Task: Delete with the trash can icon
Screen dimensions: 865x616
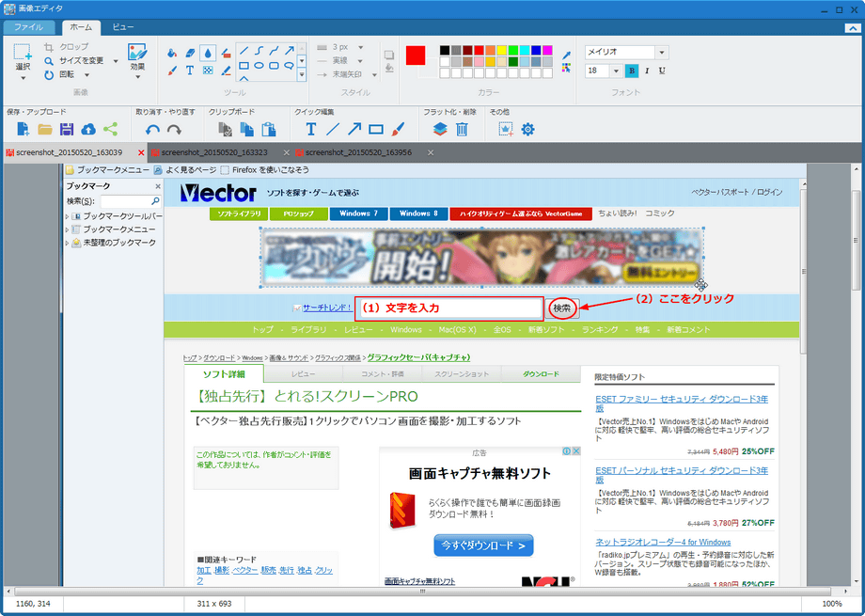Action: pyautogui.click(x=462, y=129)
